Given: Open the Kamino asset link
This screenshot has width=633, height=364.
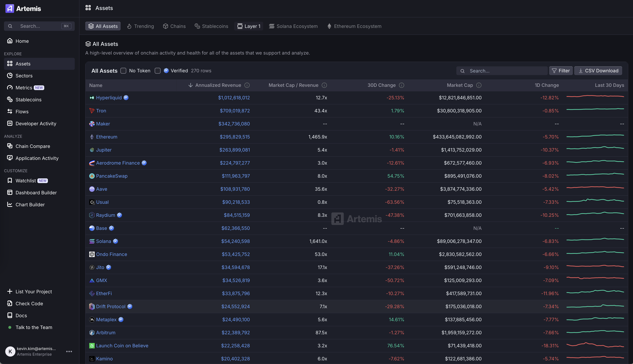Looking at the screenshot, I should (104, 359).
